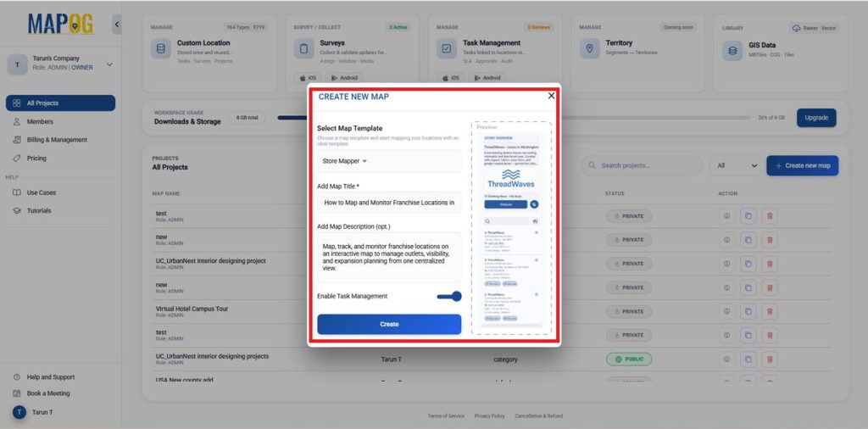Toggle the Enable Task Management switch
The height and width of the screenshot is (429, 868).
pyautogui.click(x=449, y=296)
